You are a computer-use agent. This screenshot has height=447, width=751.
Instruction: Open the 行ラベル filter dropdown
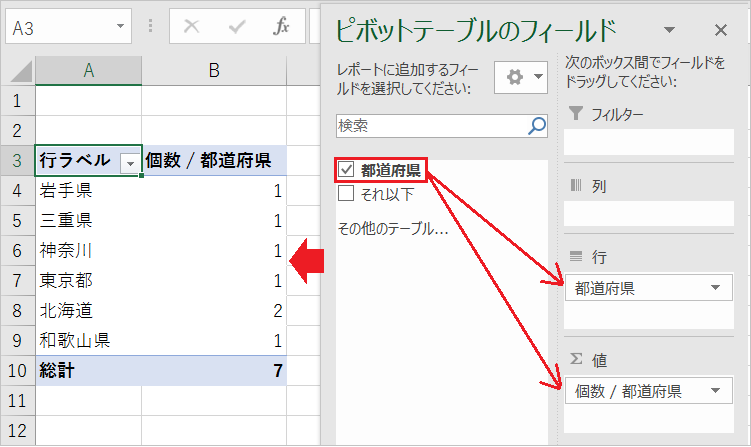pyautogui.click(x=130, y=163)
